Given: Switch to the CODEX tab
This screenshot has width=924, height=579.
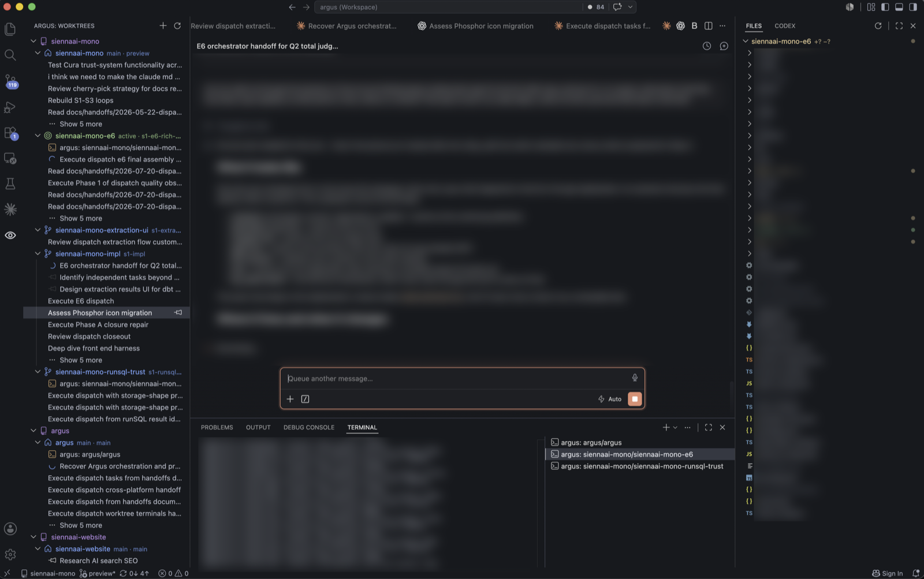Looking at the screenshot, I should click(785, 26).
